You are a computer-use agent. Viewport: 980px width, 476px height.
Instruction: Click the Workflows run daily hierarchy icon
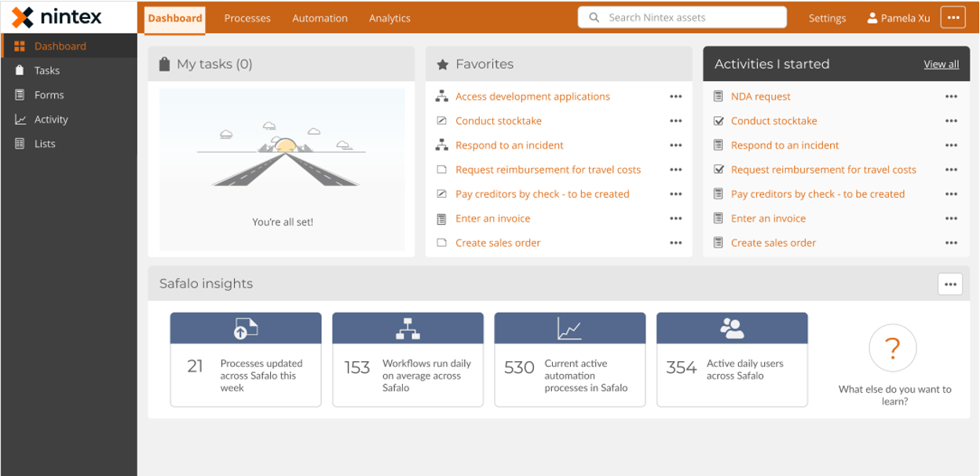click(x=408, y=328)
